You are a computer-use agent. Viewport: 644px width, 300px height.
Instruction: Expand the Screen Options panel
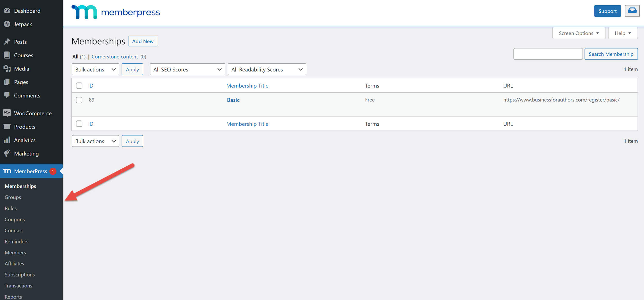click(x=579, y=33)
